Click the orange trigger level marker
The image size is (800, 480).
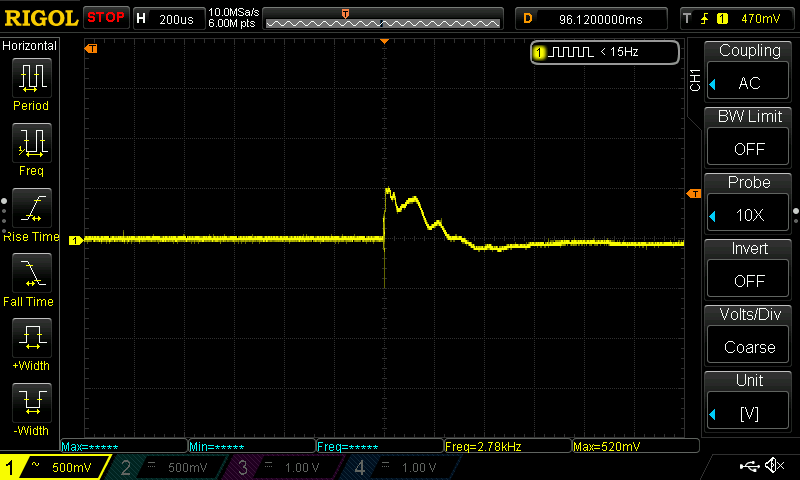pos(694,193)
